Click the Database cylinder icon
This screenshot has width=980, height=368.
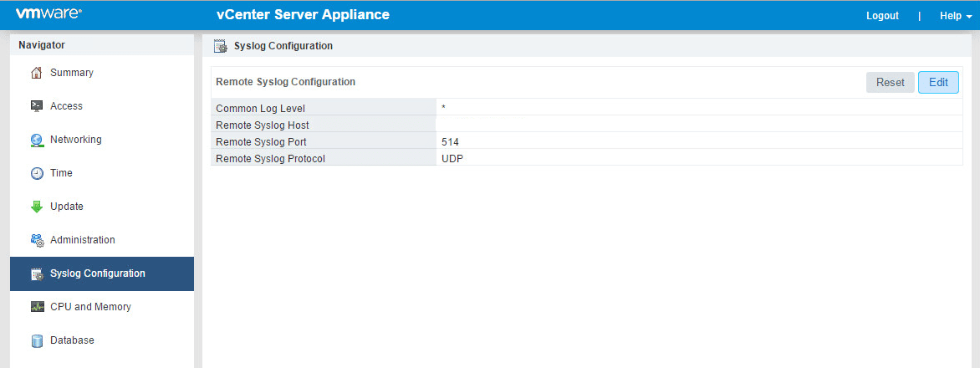click(37, 340)
